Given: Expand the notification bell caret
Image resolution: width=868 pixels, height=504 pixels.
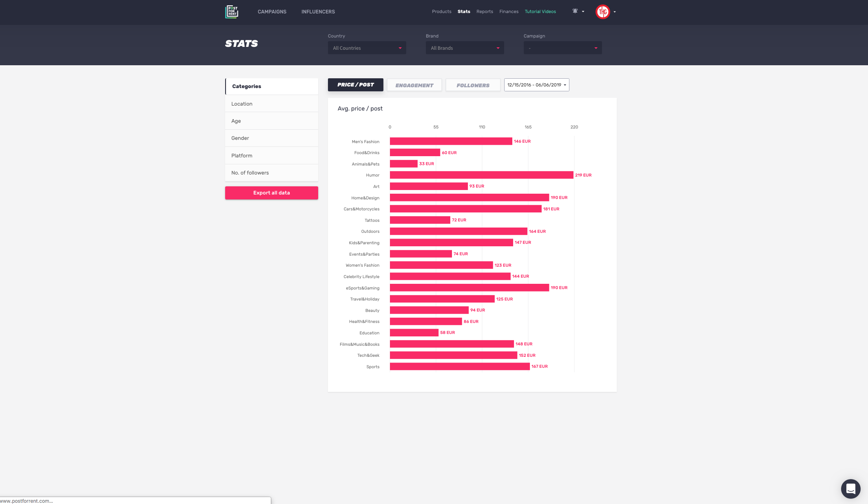Looking at the screenshot, I should (x=583, y=11).
